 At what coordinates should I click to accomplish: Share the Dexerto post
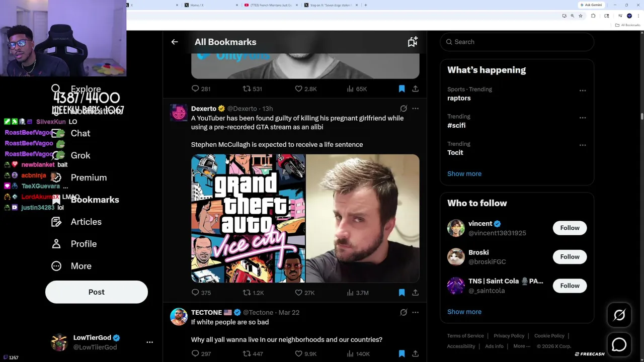click(415, 292)
